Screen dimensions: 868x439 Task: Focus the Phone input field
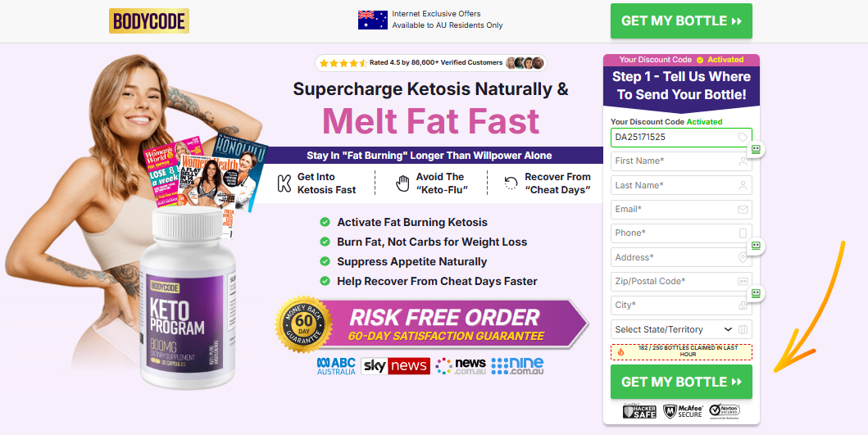tap(681, 233)
